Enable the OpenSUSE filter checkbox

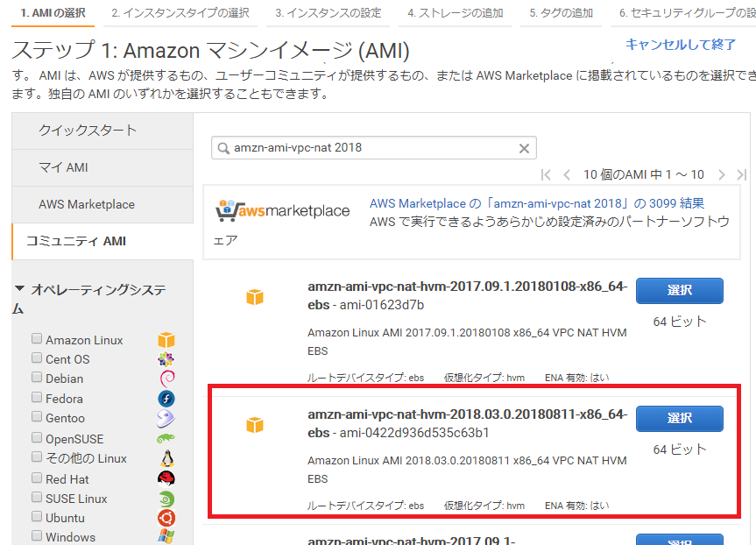pyautogui.click(x=37, y=437)
